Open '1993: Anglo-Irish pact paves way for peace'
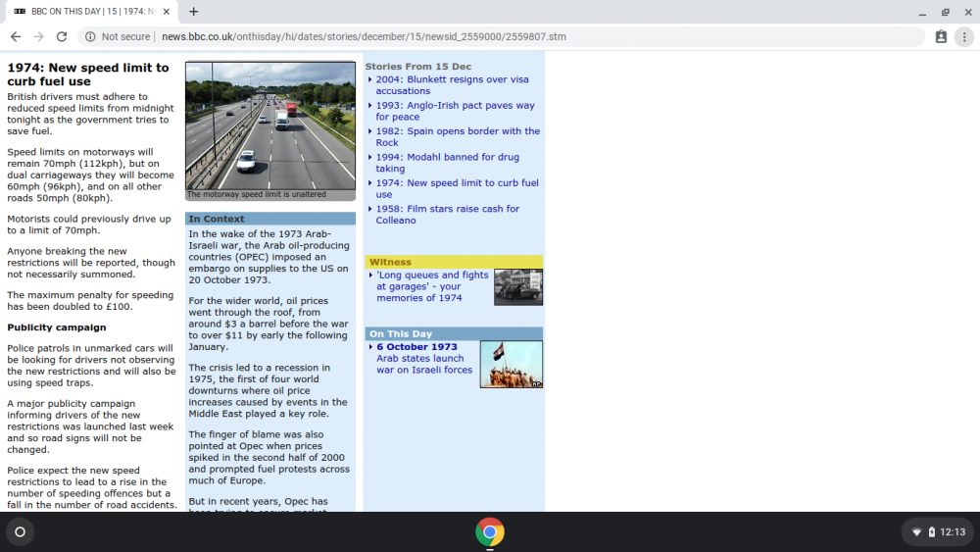This screenshot has width=980, height=552. (455, 111)
